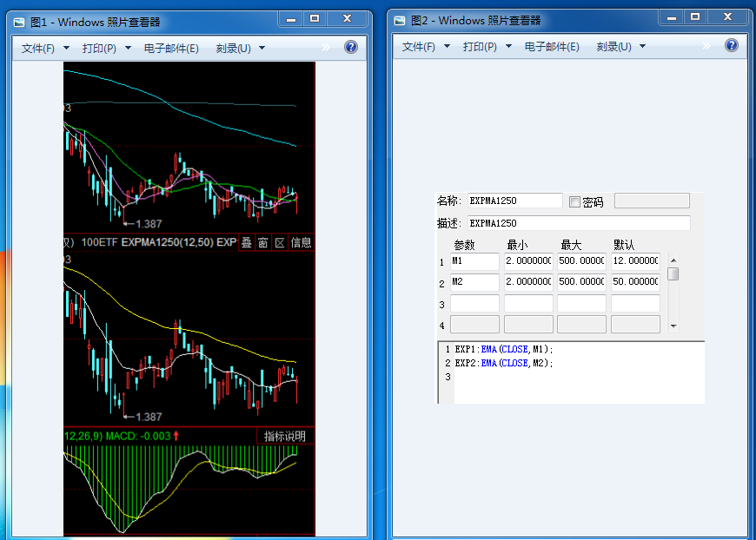Screen dimensions: 756x540
Task: Click 图1 window title bar photo icon
Action: pos(19,23)
